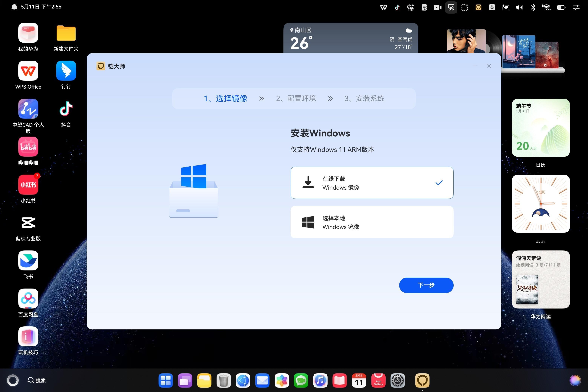This screenshot has height=392, width=588.
Task: Click the Wi-Fi icon in top bar
Action: click(547, 8)
